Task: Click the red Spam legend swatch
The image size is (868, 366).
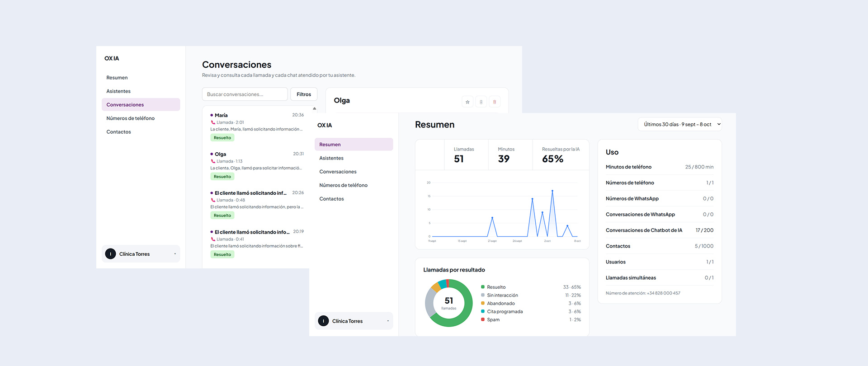Action: pos(483,319)
